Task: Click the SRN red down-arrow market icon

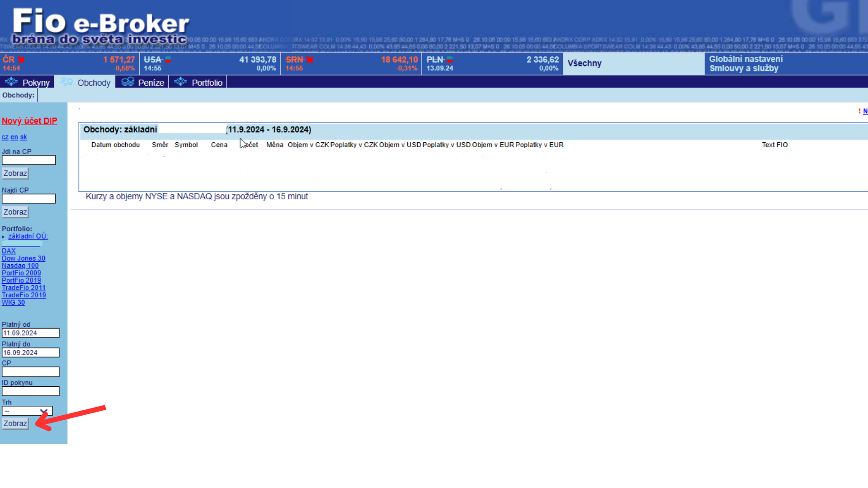Action: point(310,60)
